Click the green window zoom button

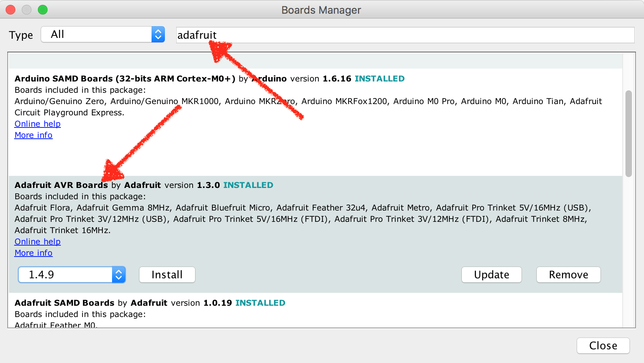[x=43, y=10]
